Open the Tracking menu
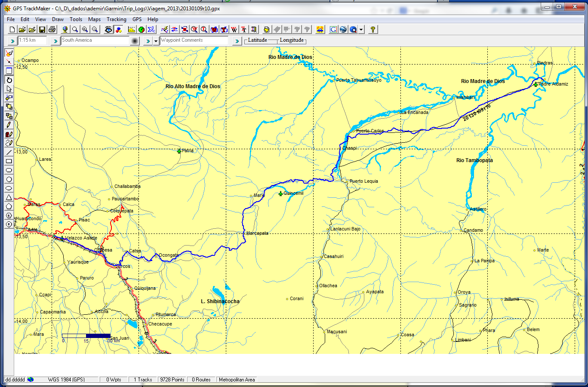Image resolution: width=588 pixels, height=387 pixels. [116, 19]
